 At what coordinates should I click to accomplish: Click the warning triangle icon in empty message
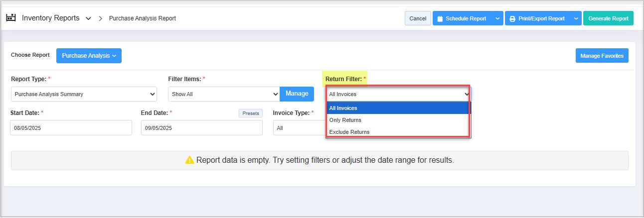[x=189, y=160]
